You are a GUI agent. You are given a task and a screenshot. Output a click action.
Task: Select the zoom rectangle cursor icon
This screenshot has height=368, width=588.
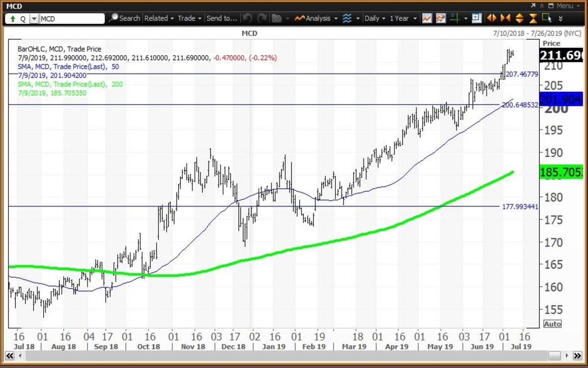(x=547, y=18)
